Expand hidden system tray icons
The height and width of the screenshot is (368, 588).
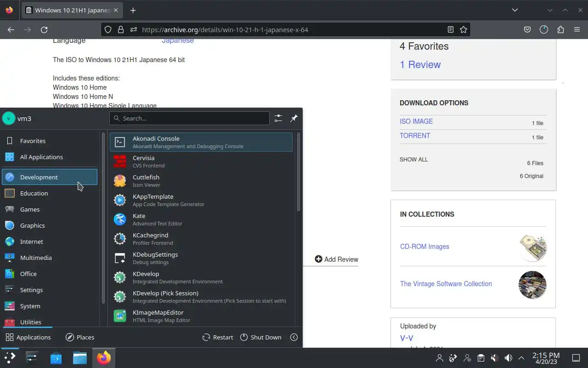pos(521,358)
